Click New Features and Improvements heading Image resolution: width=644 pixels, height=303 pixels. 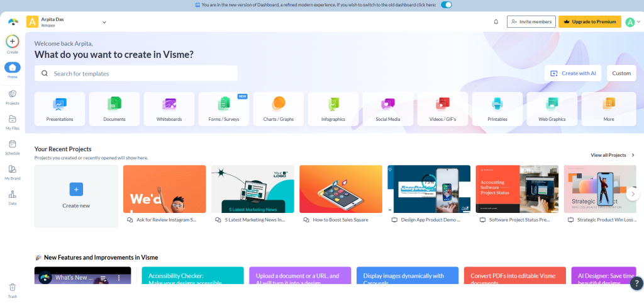point(101,258)
